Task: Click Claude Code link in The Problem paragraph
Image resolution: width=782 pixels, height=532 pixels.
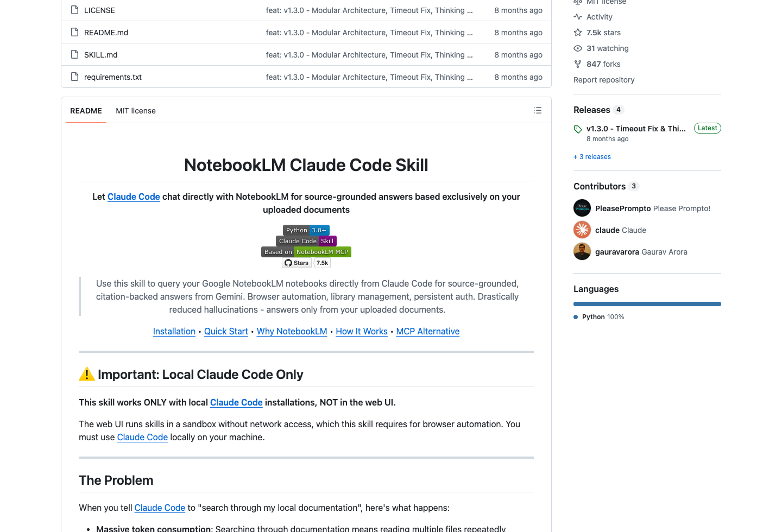Action: pos(160,508)
